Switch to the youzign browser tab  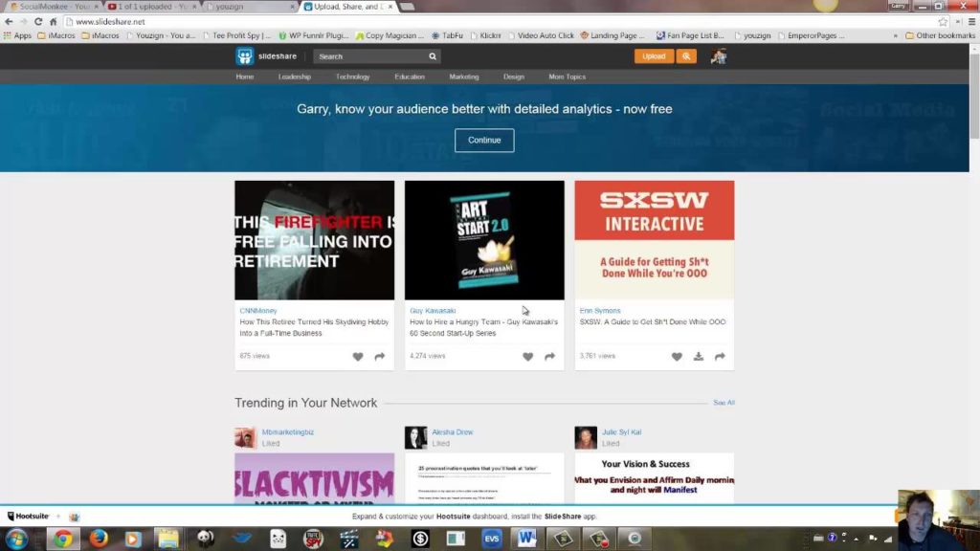click(250, 7)
